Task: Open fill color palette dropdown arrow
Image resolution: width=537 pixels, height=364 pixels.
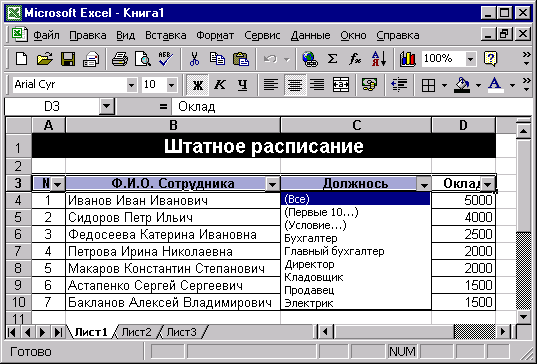Action: (x=478, y=85)
